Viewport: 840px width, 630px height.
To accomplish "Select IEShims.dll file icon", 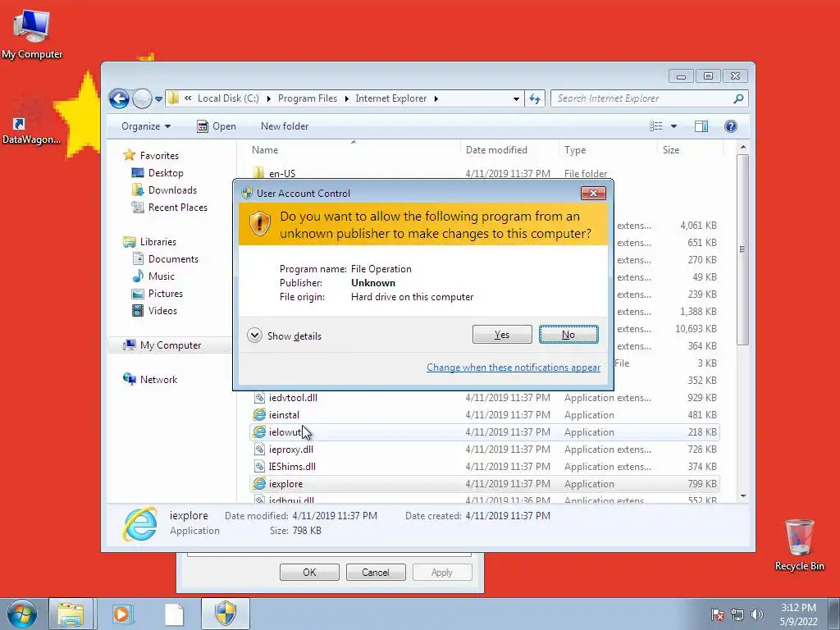I will [259, 466].
